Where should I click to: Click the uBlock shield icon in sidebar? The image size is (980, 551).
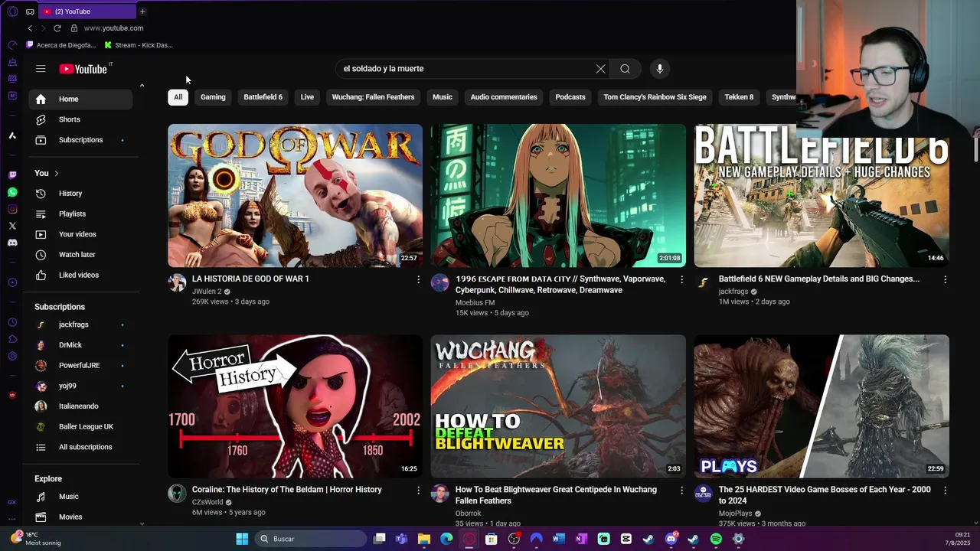[x=12, y=395]
